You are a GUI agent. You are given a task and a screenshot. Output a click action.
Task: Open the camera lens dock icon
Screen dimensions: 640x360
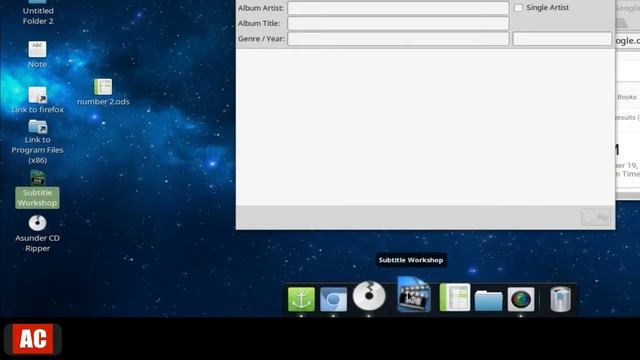(521, 299)
